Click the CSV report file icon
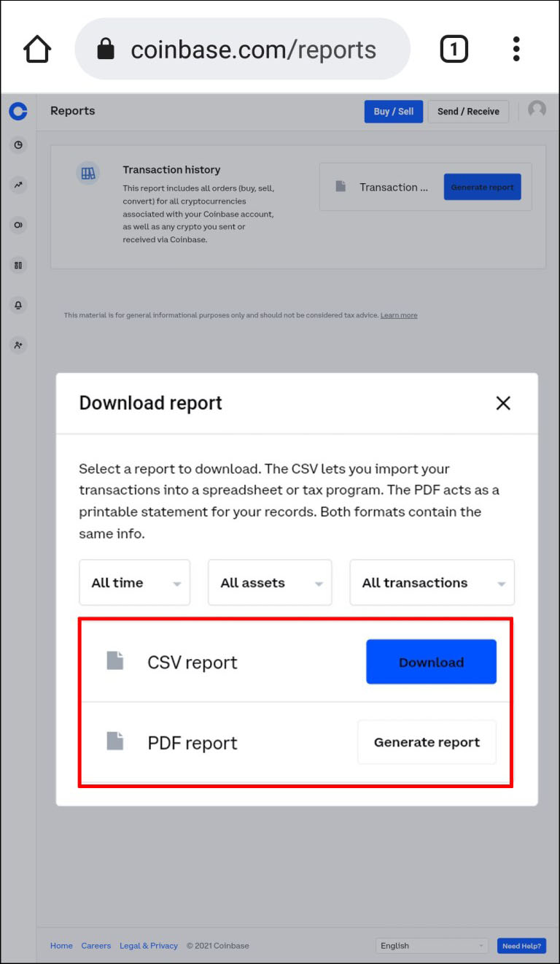Screen dimensions: 560x964 point(115,661)
